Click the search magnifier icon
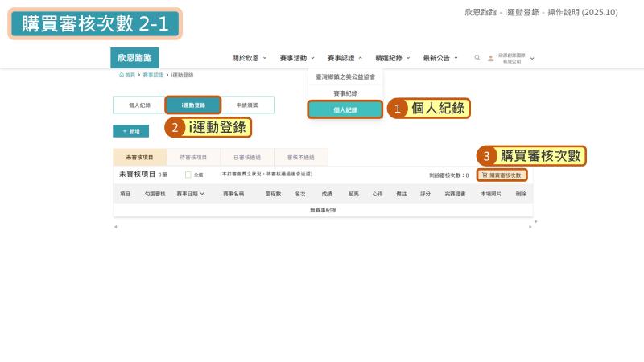The image size is (644, 362). 477,58
